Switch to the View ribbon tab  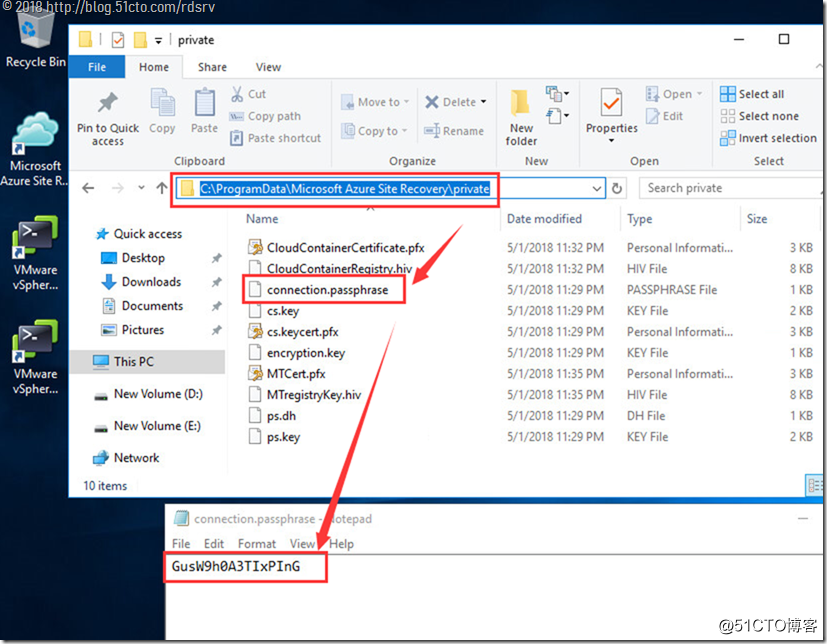coord(268,67)
